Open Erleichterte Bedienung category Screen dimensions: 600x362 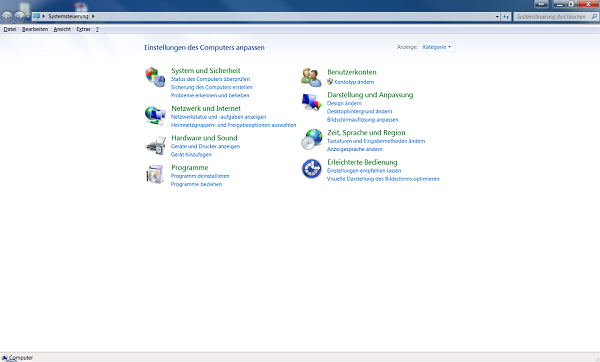pos(362,162)
